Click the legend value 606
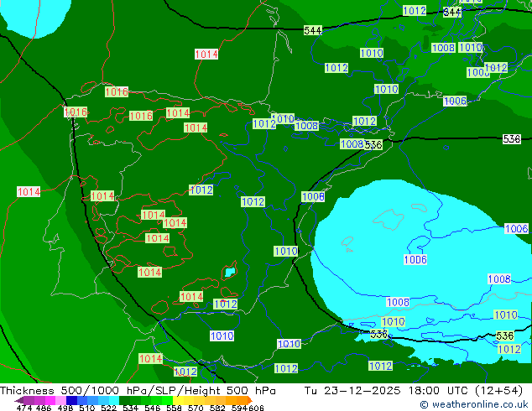Viewport: 532px width, 411px height. [x=256, y=408]
